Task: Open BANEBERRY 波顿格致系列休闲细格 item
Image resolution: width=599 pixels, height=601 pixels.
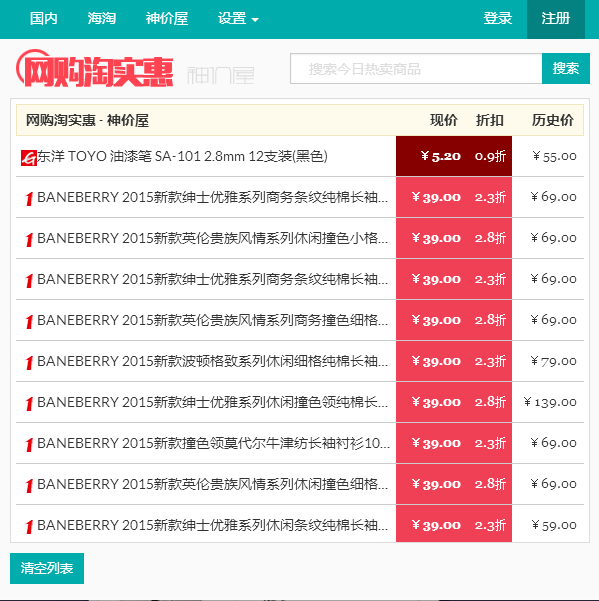Action: (213, 361)
